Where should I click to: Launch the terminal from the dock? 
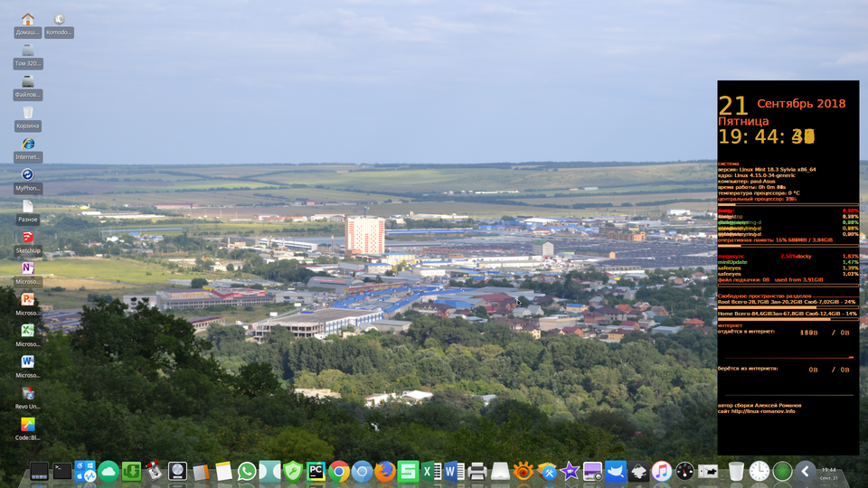pos(62,471)
